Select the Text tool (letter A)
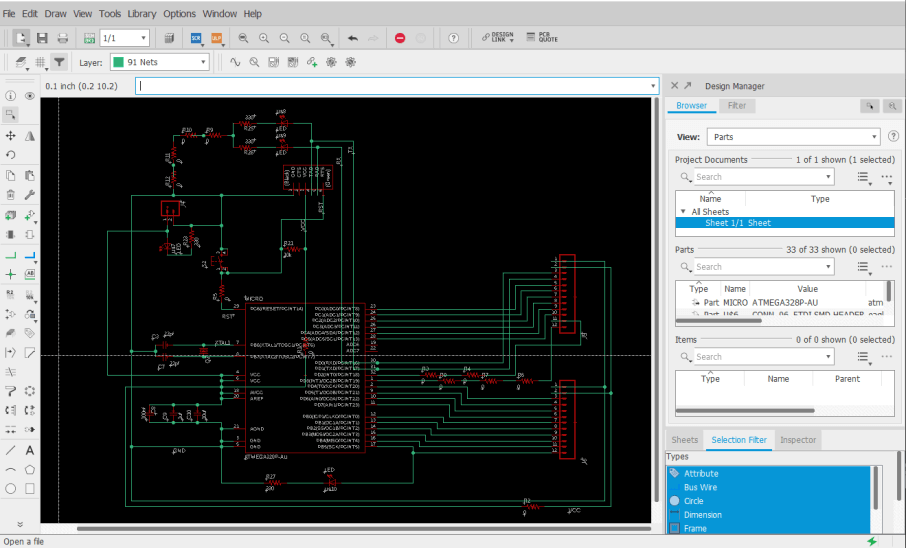The height and width of the screenshot is (548, 906). tap(30, 450)
